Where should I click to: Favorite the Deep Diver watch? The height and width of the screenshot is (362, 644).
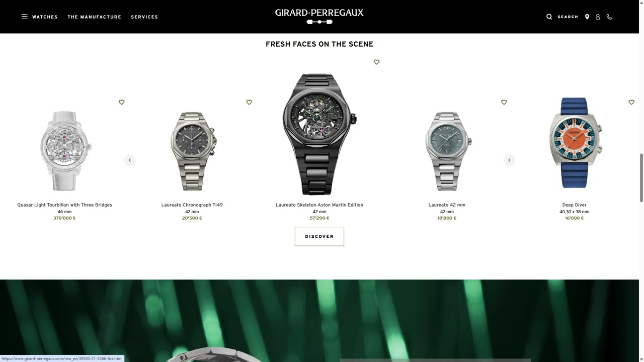coord(631,102)
